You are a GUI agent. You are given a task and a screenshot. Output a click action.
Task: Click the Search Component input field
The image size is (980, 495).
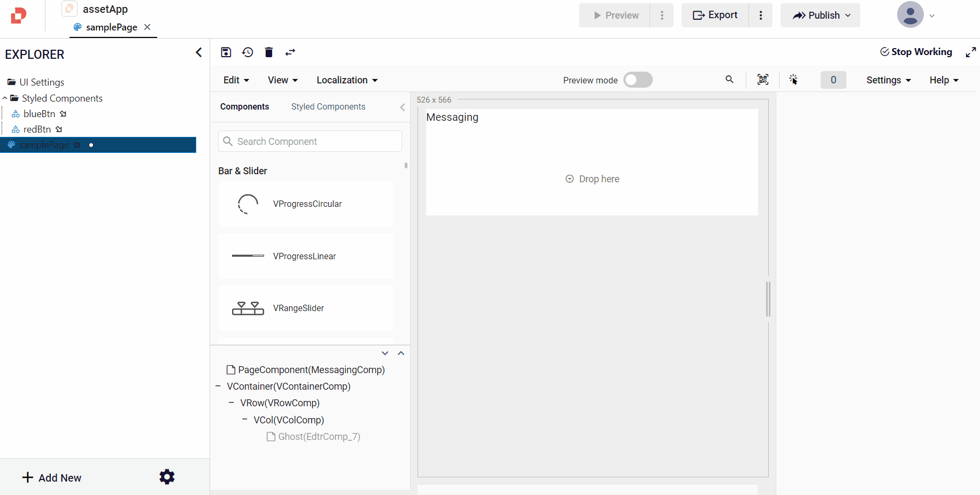[310, 141]
